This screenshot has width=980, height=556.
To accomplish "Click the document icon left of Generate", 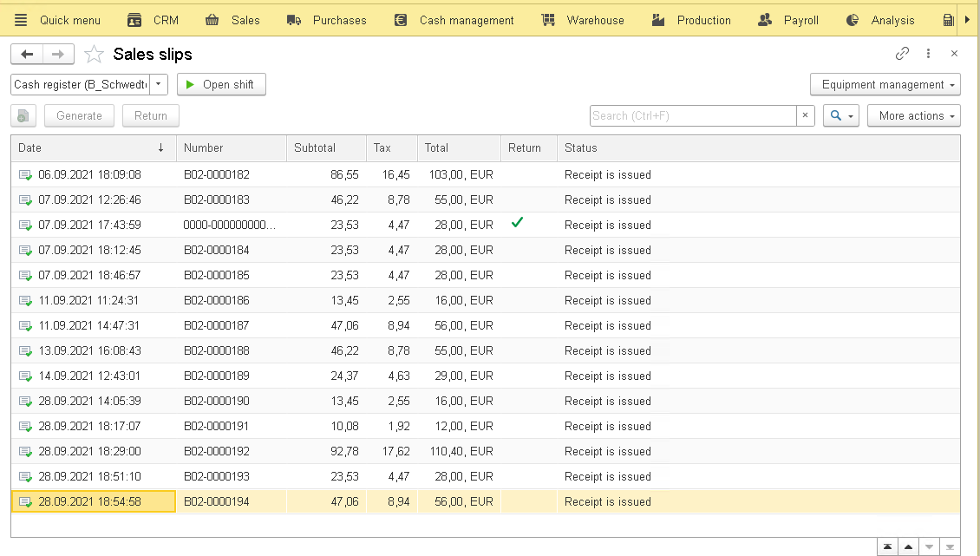I will pos(23,115).
